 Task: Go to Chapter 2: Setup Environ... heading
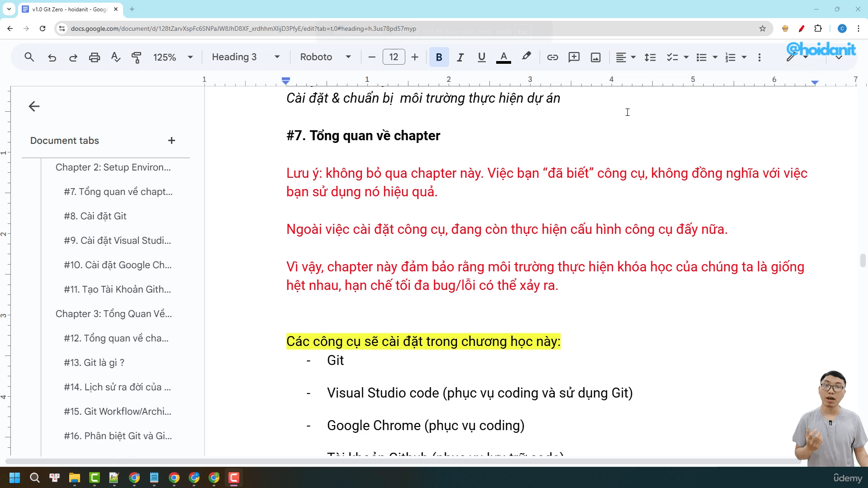pyautogui.click(x=113, y=167)
